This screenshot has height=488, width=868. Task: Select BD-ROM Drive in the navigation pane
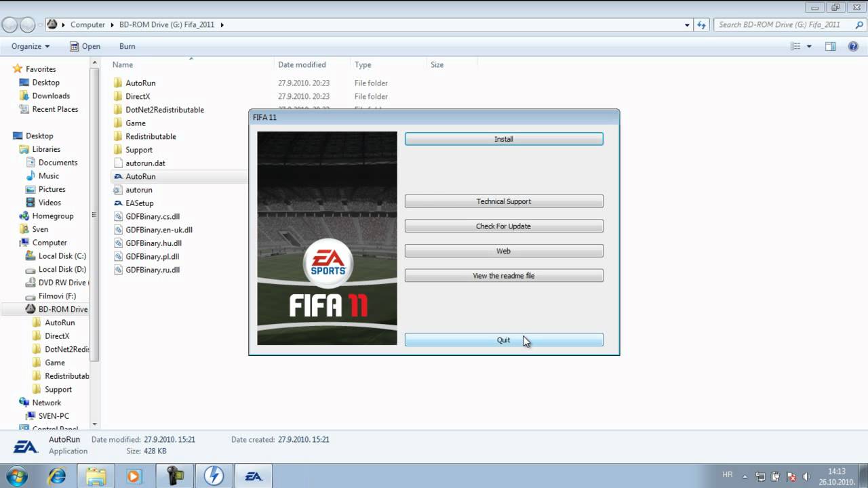(62, 309)
